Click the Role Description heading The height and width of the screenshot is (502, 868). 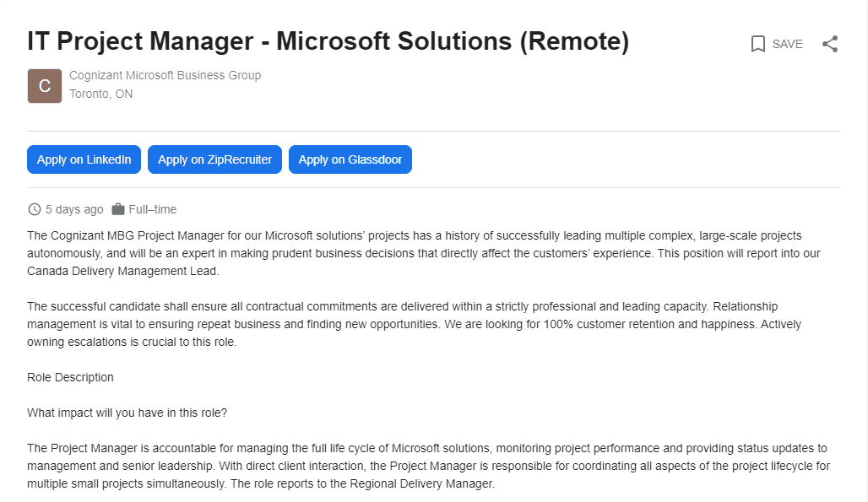coord(70,378)
